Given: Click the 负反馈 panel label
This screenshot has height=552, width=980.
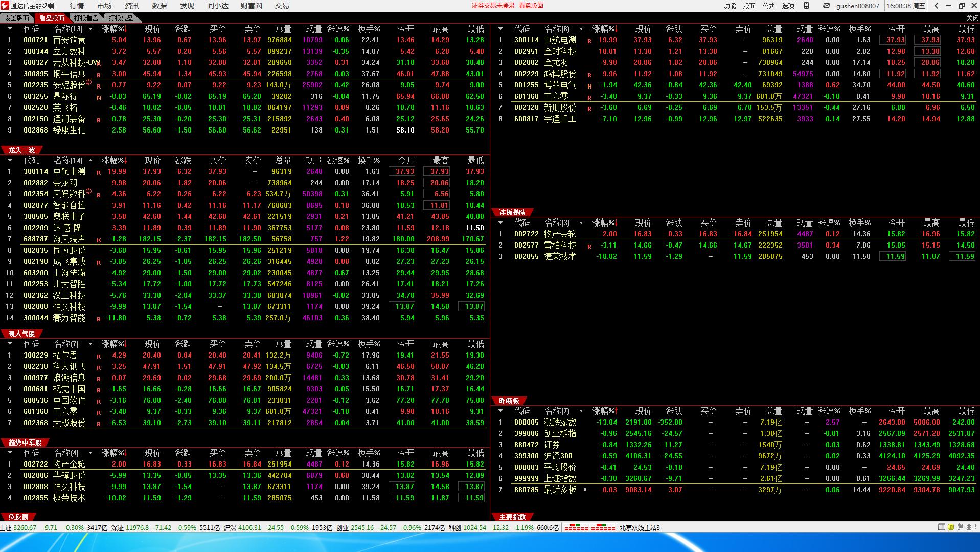Looking at the screenshot, I should click(18, 517).
